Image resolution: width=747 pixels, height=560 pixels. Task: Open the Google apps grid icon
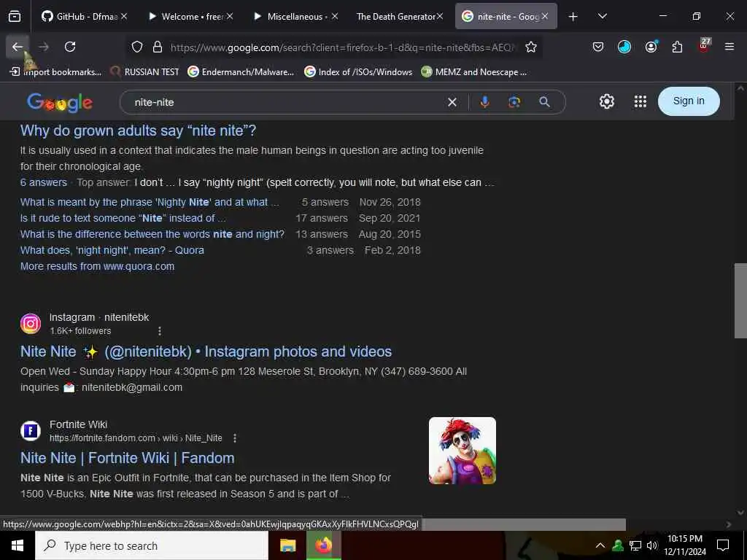point(640,101)
